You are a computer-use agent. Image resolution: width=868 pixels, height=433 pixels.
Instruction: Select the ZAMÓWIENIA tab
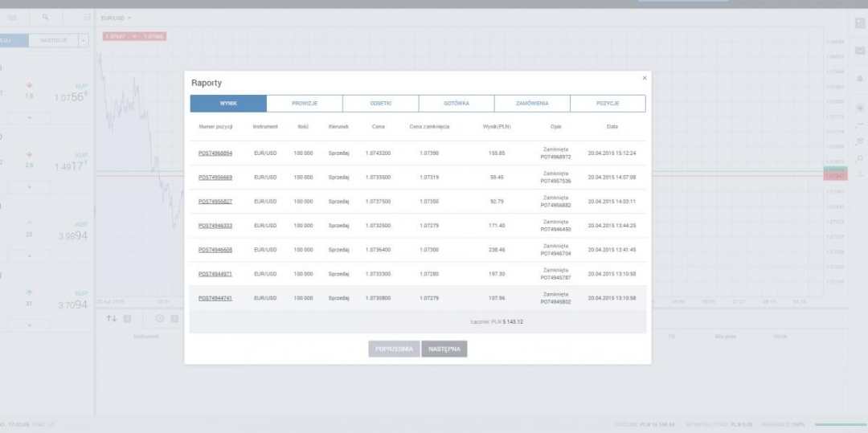531,104
